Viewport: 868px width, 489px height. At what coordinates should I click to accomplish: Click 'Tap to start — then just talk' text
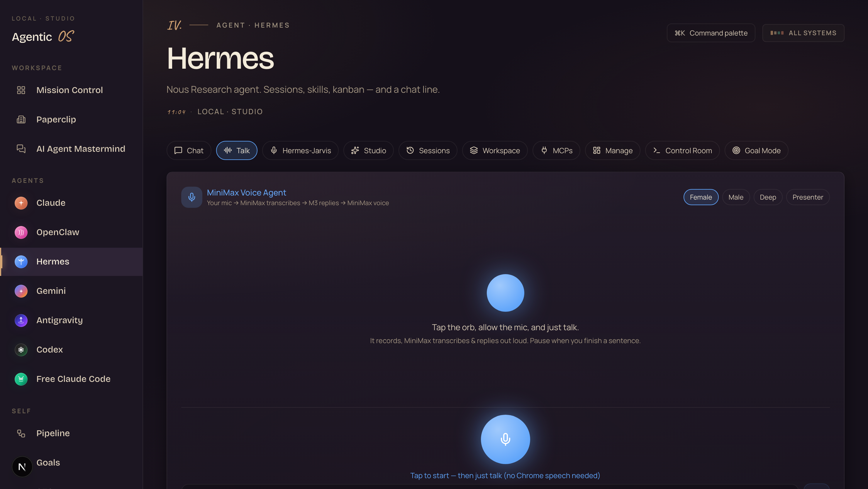tap(505, 476)
